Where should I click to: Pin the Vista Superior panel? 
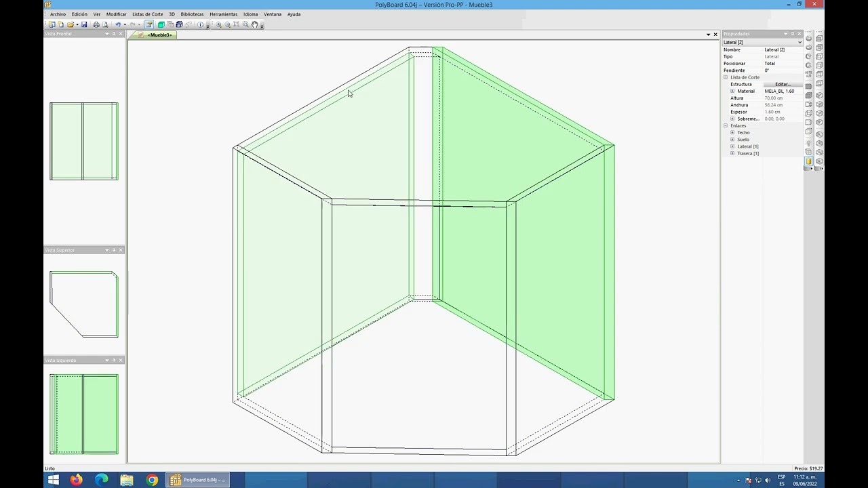114,250
